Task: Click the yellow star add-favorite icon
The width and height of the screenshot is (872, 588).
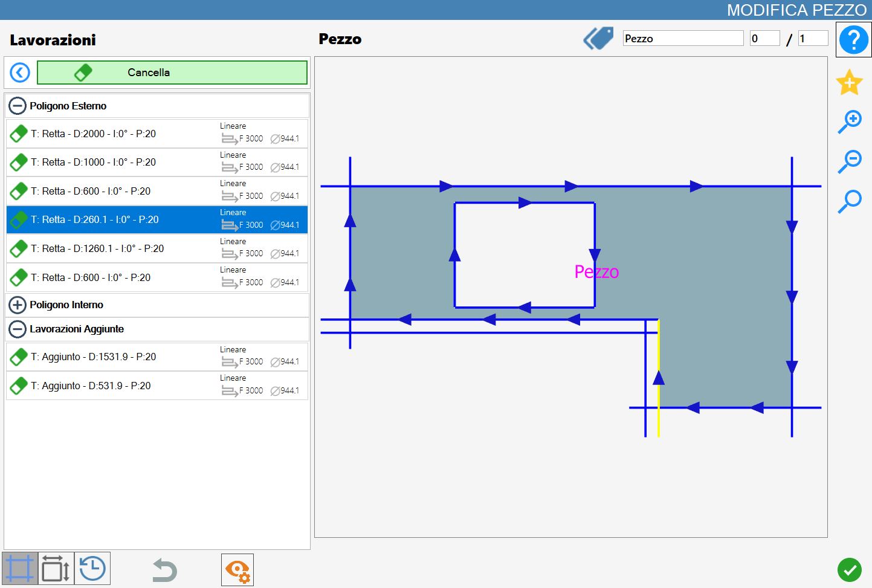Action: pos(849,82)
